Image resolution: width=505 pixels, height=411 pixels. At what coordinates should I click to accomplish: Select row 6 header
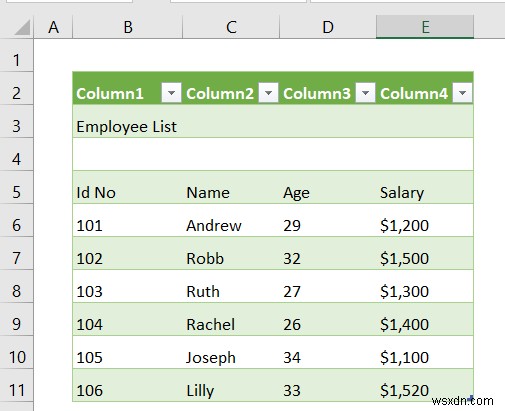[x=16, y=220]
